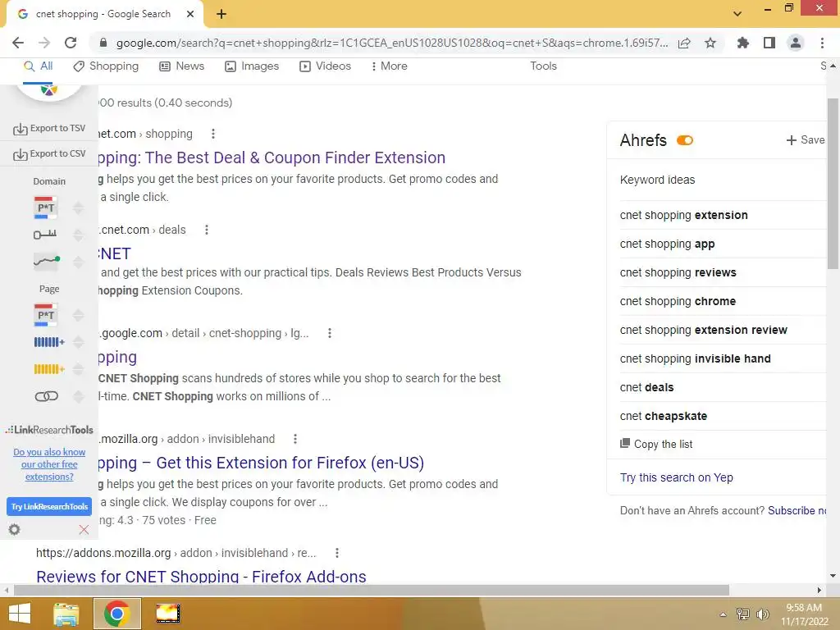
Task: Switch to the All results tab
Action: [38, 66]
